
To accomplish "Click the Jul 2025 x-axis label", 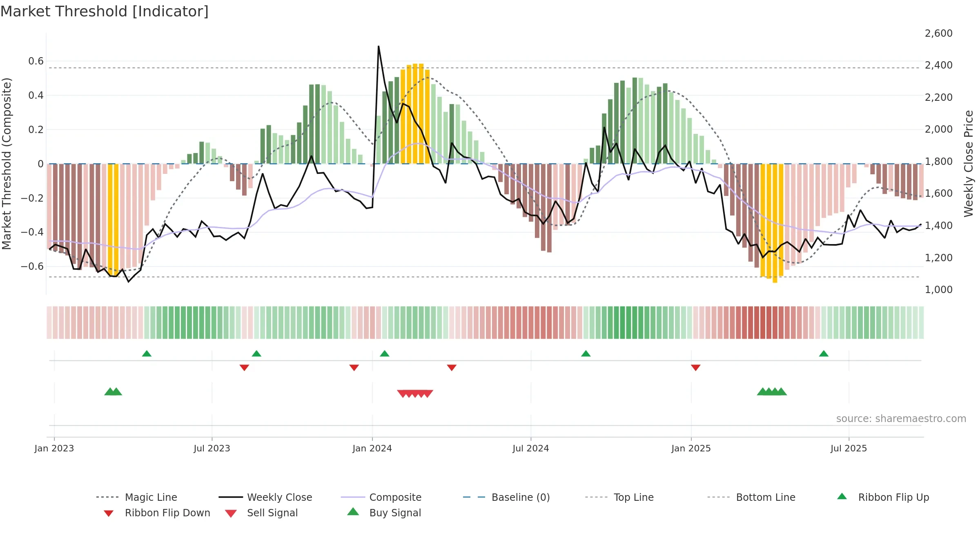I will click(x=849, y=448).
